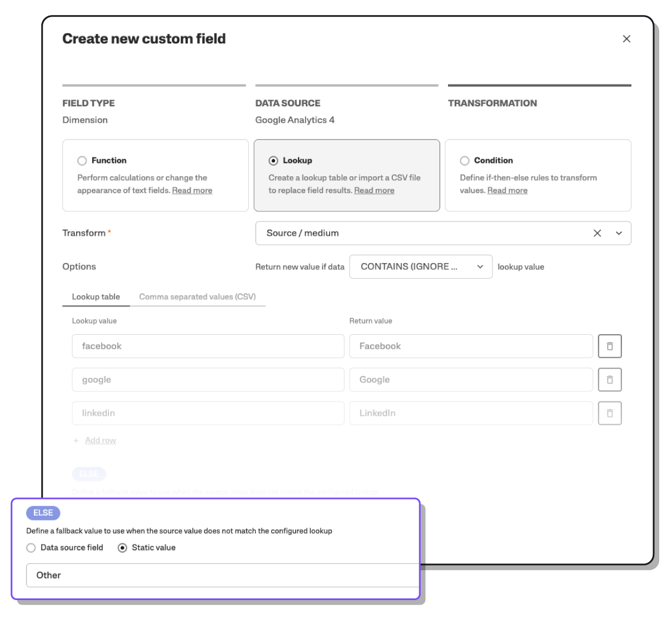Select the Function transformation radio button
The image size is (667, 644).
click(x=82, y=161)
